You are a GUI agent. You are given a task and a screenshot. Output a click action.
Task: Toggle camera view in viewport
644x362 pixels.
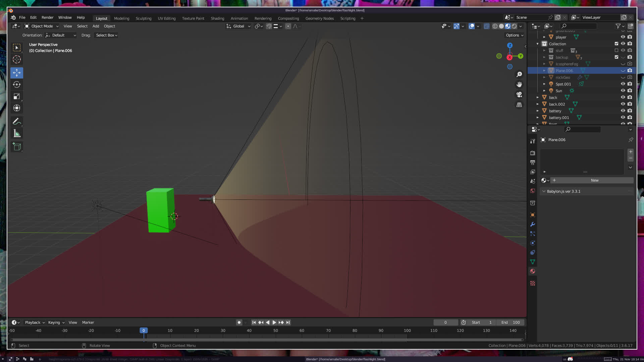click(519, 95)
